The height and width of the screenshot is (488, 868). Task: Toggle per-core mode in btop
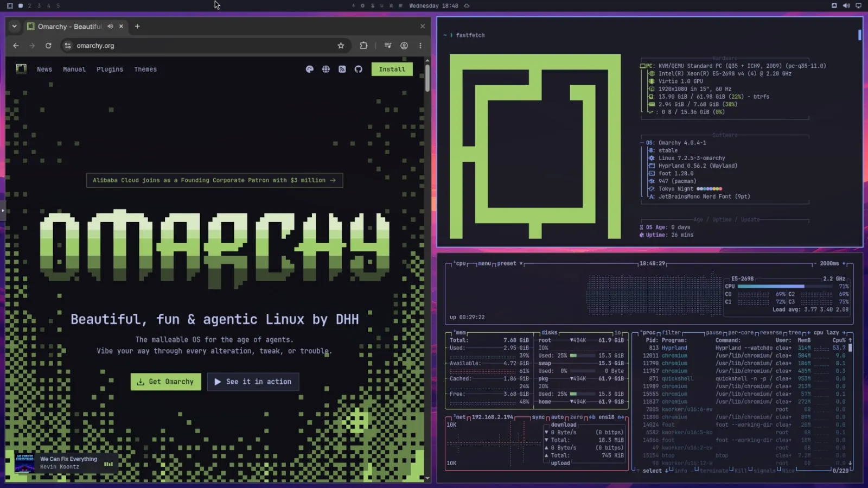[x=739, y=333]
